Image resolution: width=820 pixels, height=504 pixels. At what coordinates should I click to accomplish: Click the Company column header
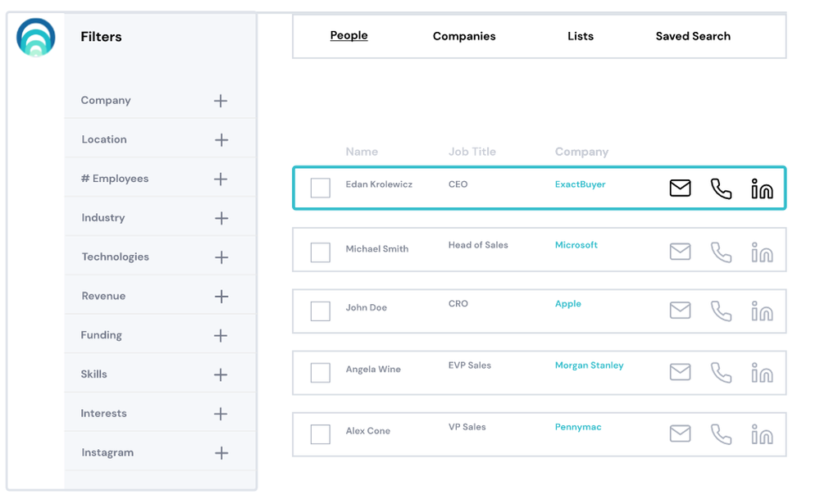click(581, 152)
